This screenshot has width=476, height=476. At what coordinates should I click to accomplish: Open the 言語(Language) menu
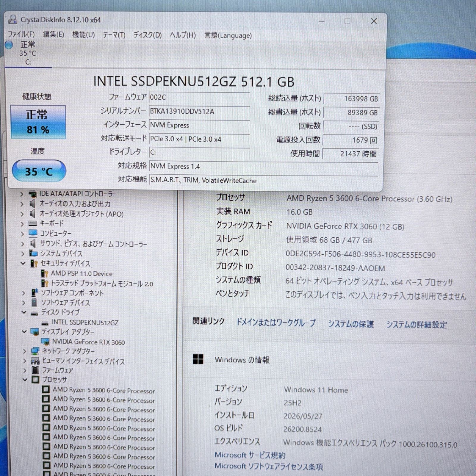click(228, 35)
